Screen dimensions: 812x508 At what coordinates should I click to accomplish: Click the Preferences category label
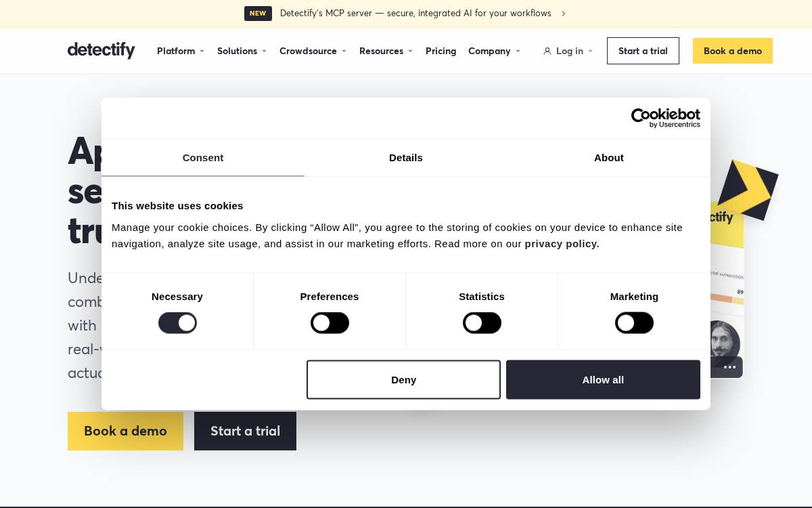click(x=330, y=297)
